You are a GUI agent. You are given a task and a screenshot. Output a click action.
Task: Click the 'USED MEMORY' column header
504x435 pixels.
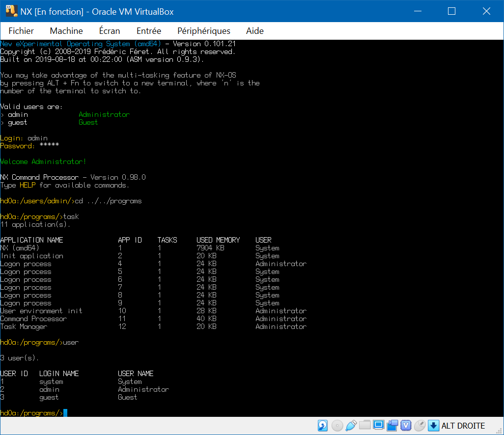[x=218, y=240]
